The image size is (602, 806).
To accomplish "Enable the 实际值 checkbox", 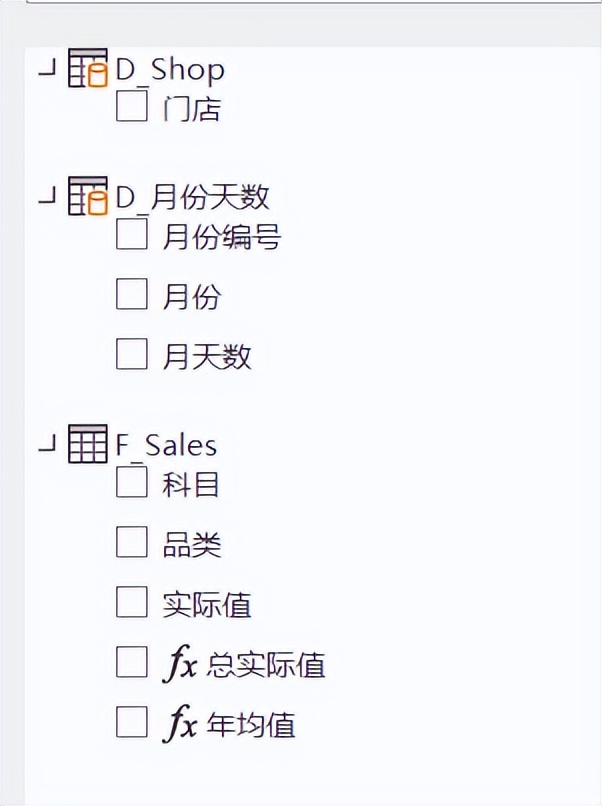I will pyautogui.click(x=132, y=602).
